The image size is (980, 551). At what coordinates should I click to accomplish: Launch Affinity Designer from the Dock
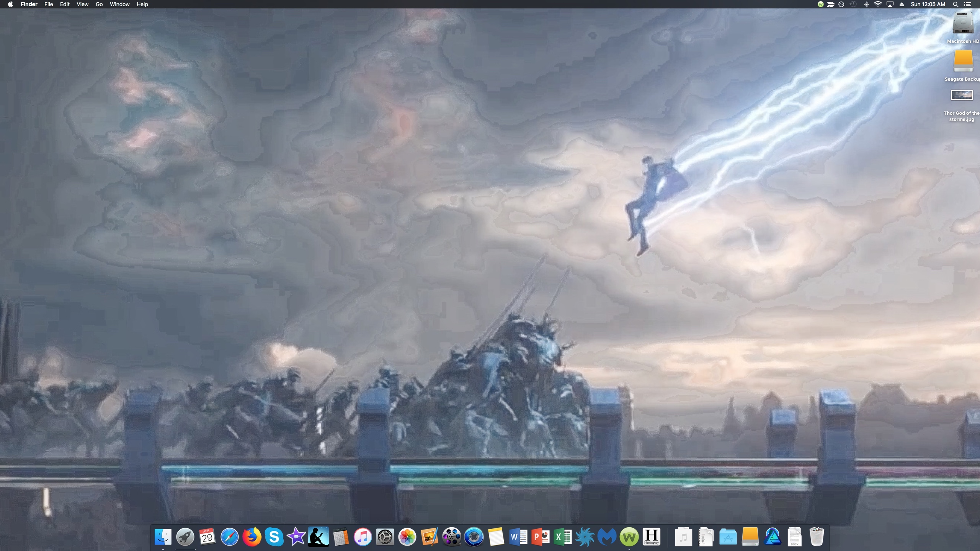click(773, 537)
